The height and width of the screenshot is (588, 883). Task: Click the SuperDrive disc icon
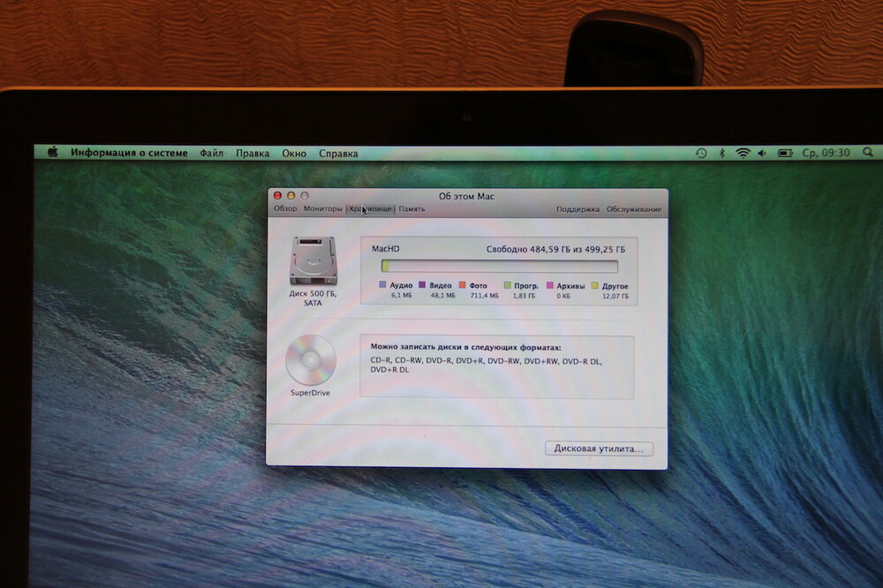tap(310, 360)
